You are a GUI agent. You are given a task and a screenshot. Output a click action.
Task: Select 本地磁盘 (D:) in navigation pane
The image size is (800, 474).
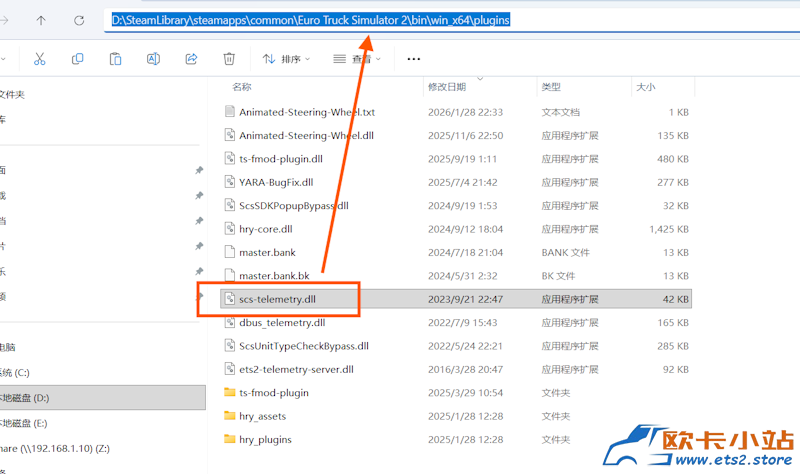click(102, 398)
